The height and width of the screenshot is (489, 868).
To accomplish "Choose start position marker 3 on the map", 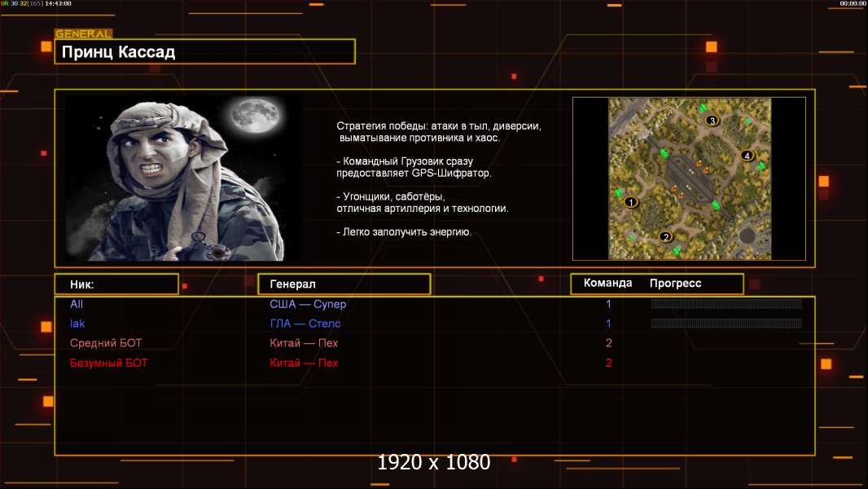I will click(712, 121).
